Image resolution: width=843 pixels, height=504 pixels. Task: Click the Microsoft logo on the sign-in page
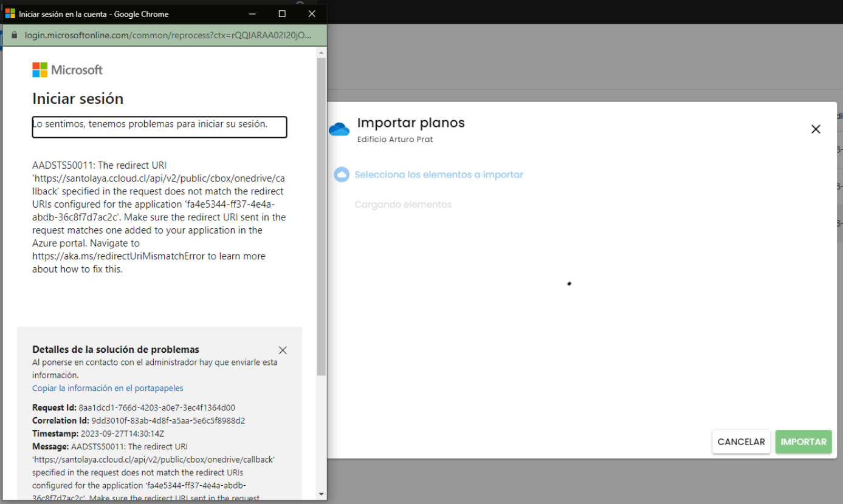pos(67,70)
